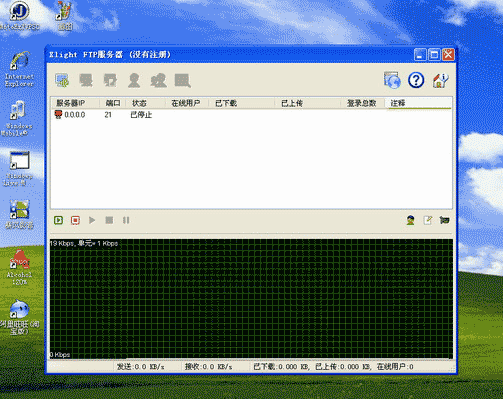This screenshot has height=399, width=503.
Task: Click the 登录总数 column header
Action: 363,103
